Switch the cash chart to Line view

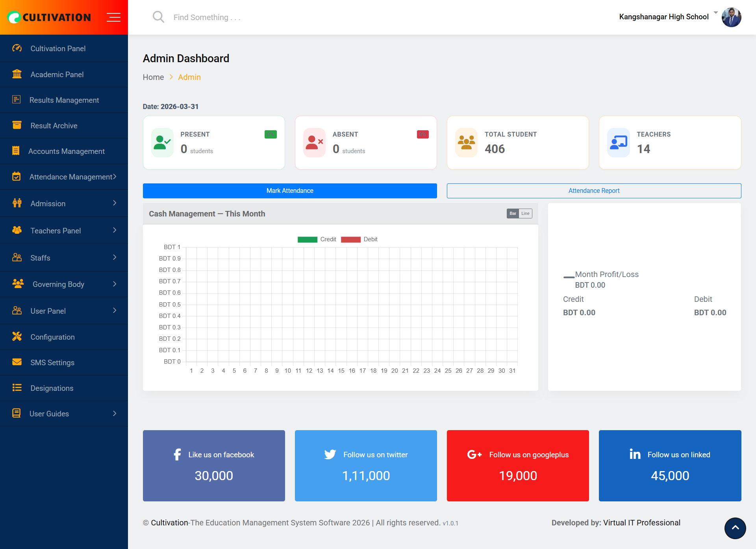click(x=525, y=213)
